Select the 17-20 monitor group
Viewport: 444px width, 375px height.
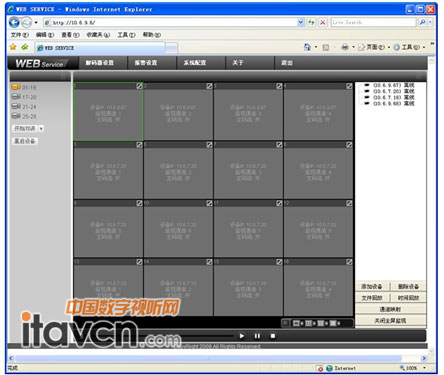coord(24,97)
